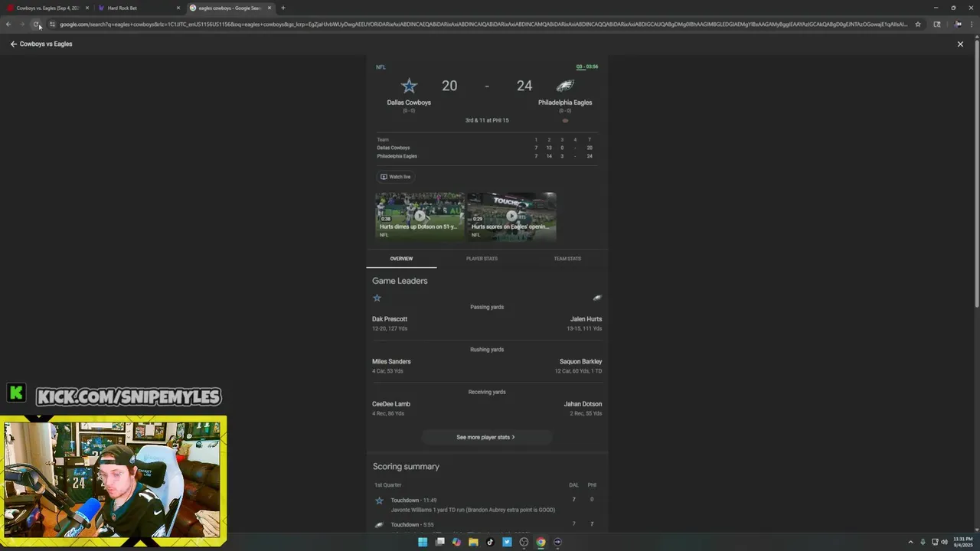This screenshot has height=551, width=980.
Task: Click Dak Prescott's name
Action: coord(390,319)
